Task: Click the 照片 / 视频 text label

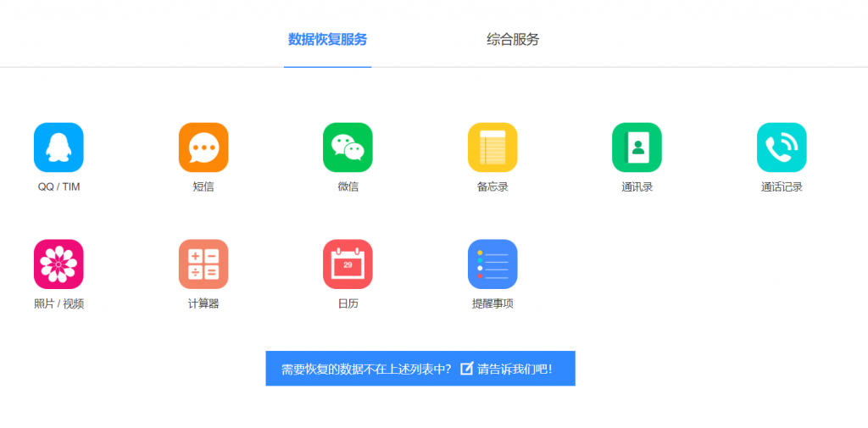Action: [58, 304]
